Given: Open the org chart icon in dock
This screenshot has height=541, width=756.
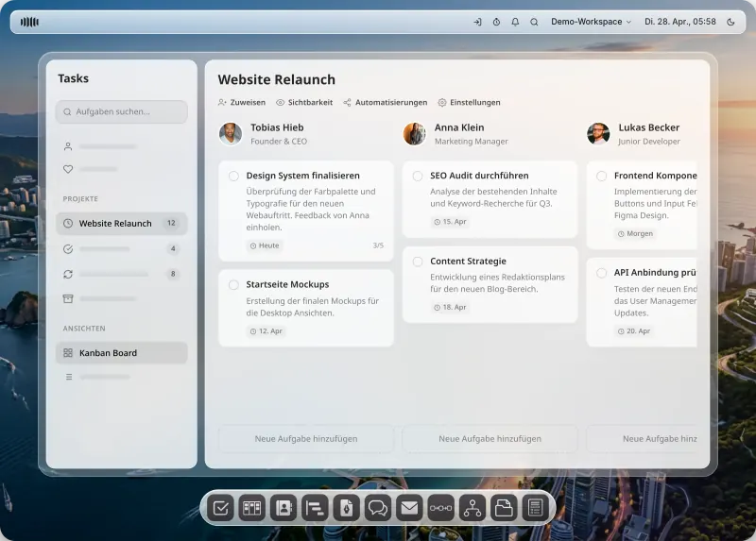Looking at the screenshot, I should point(472,508).
